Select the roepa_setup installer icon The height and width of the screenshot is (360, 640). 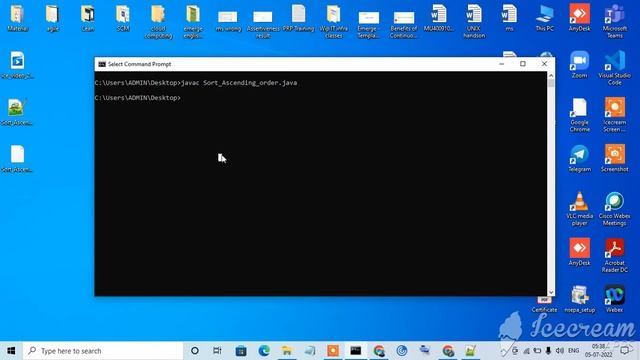tap(580, 299)
